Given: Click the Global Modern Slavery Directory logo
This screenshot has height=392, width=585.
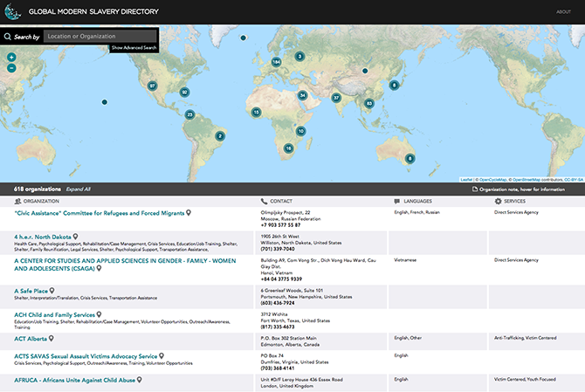Looking at the screenshot, I should [x=12, y=11].
